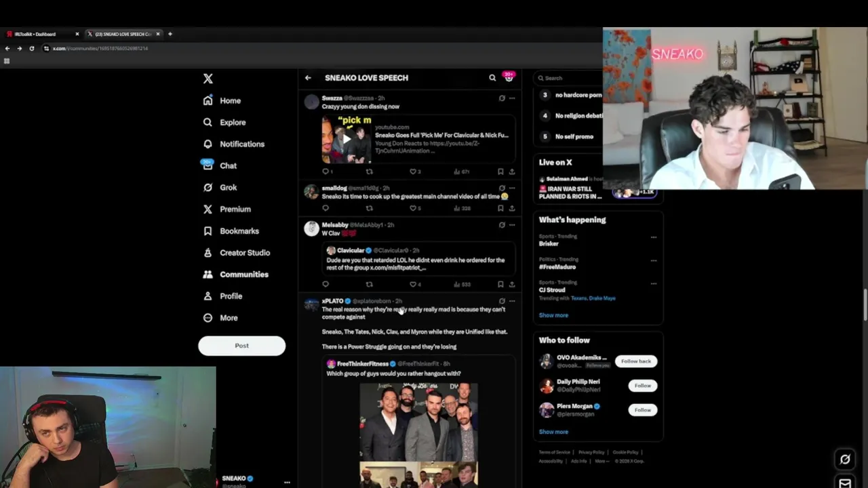The image size is (868, 488).
Task: Play the Swazza post video thumbnail
Action: (347, 139)
